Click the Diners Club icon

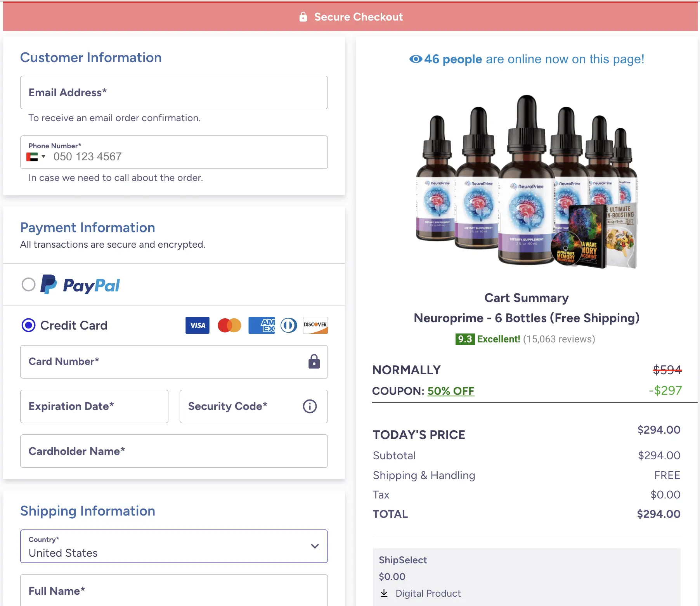[289, 325]
